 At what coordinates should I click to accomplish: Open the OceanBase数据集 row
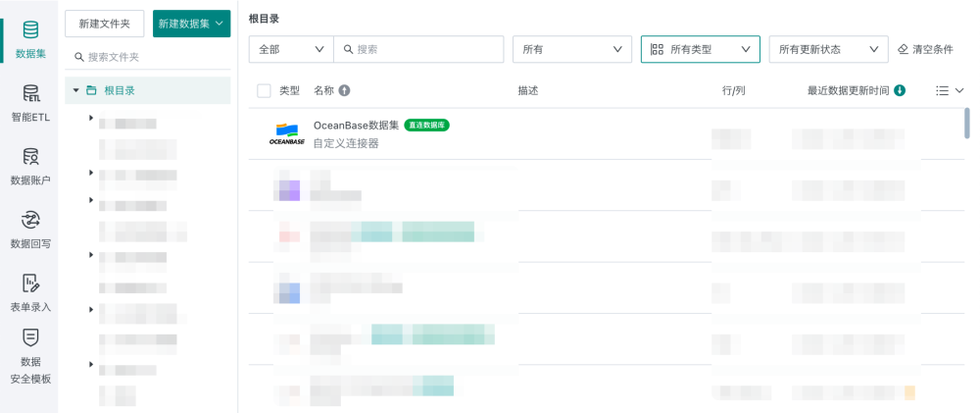pos(607,134)
